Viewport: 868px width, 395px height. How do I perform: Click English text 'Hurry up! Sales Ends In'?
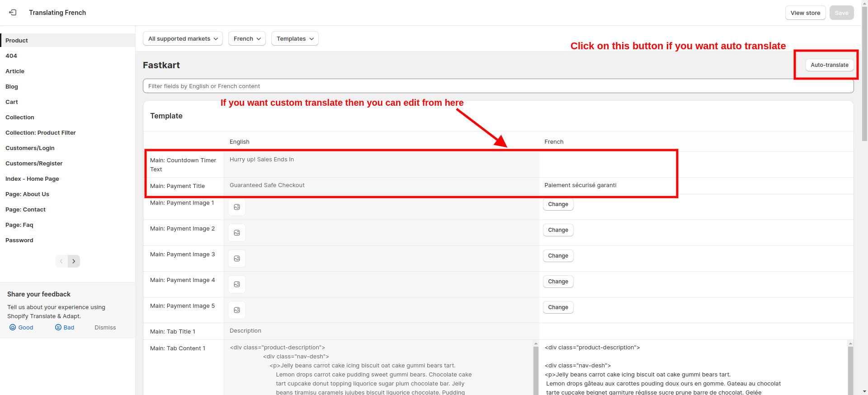(262, 159)
